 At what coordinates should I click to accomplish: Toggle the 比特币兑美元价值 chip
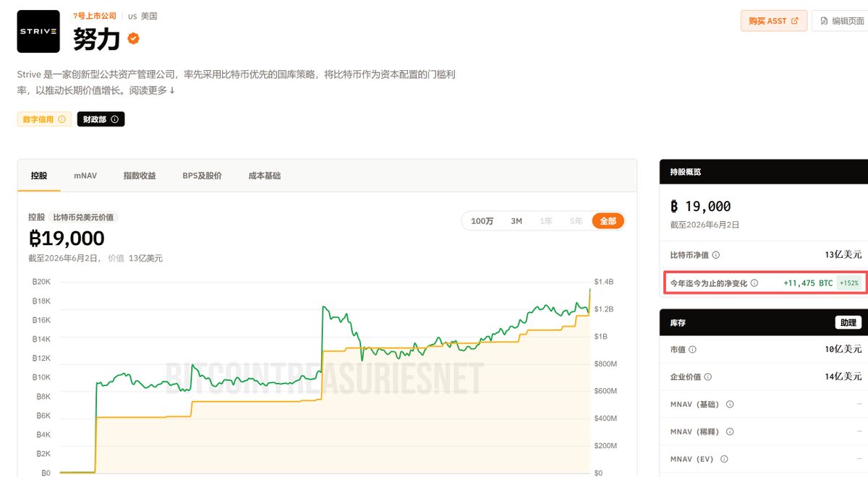(x=84, y=217)
